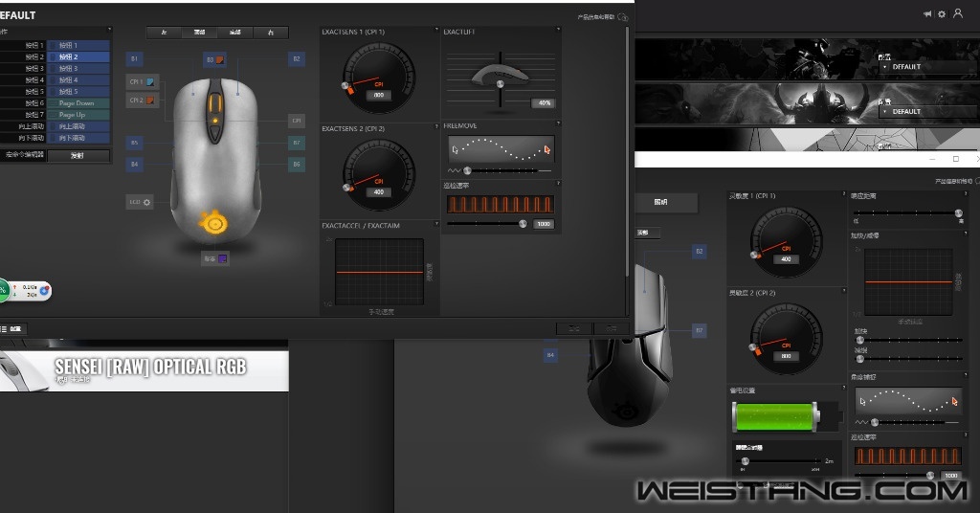Select the grey CPI label right of mouse
The image size is (980, 513).
coord(297,121)
